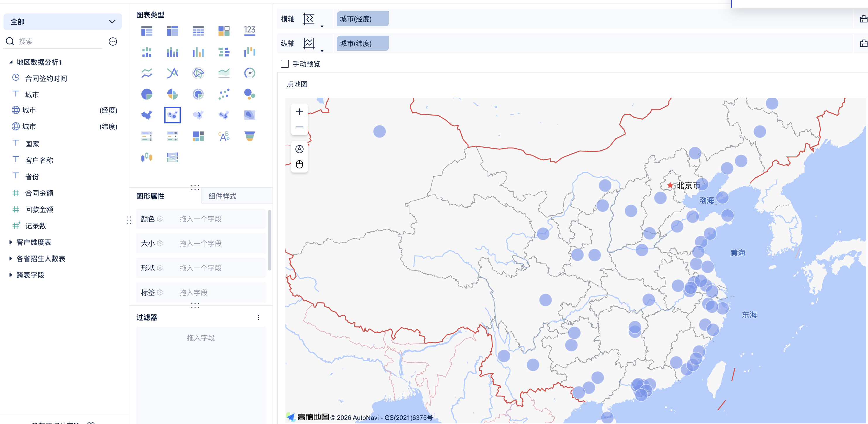Choose the gauge chart type icon
This screenshot has height=424, width=868.
249,73
